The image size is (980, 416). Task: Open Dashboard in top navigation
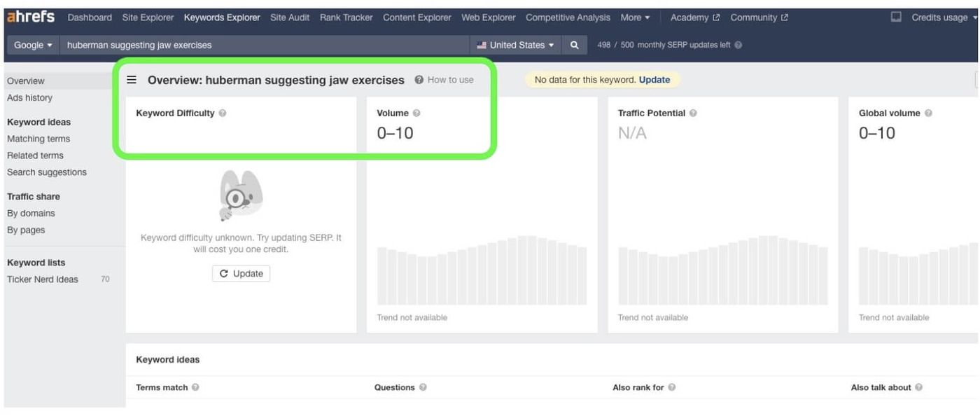click(x=90, y=18)
